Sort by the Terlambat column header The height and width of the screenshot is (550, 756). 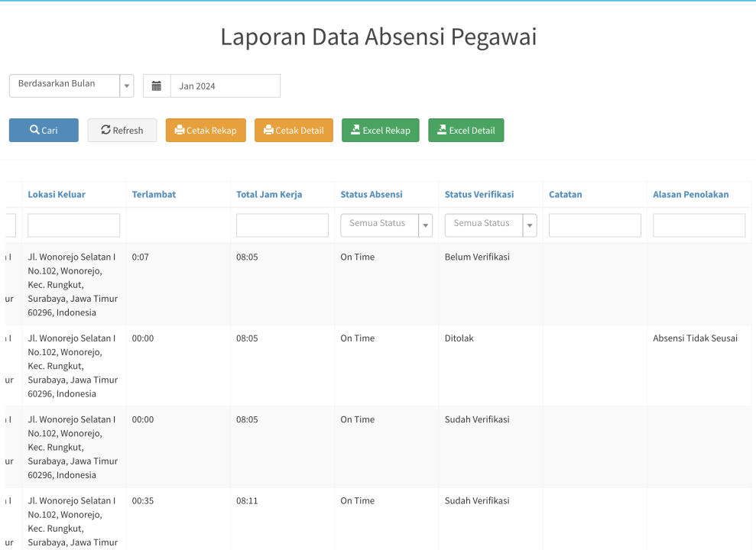[154, 195]
